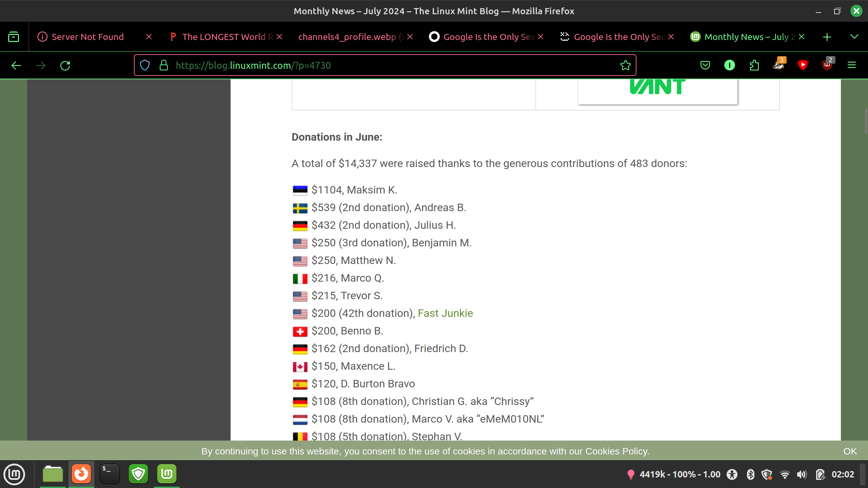The image size is (868, 488).
Task: Open the green circular extension icon
Action: [x=730, y=65]
